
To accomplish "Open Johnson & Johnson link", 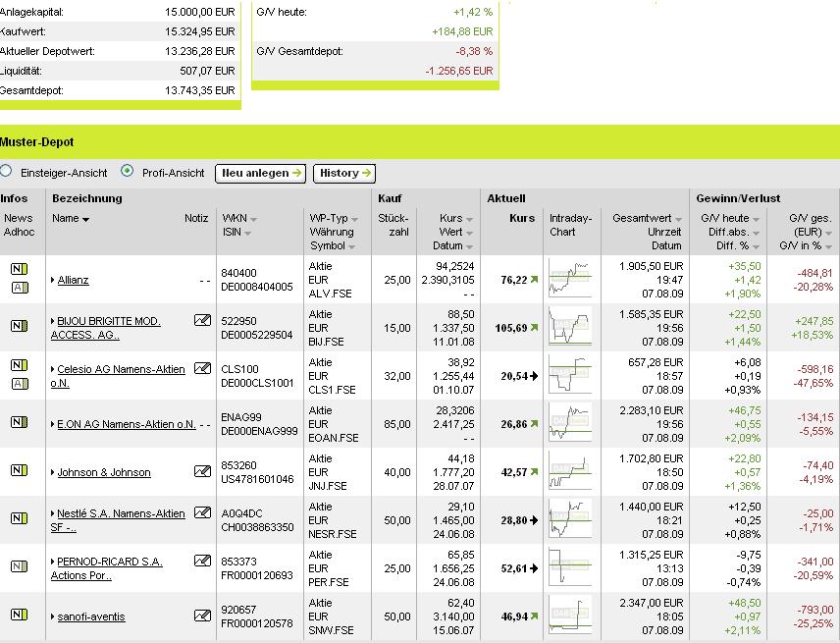I will tap(104, 472).
